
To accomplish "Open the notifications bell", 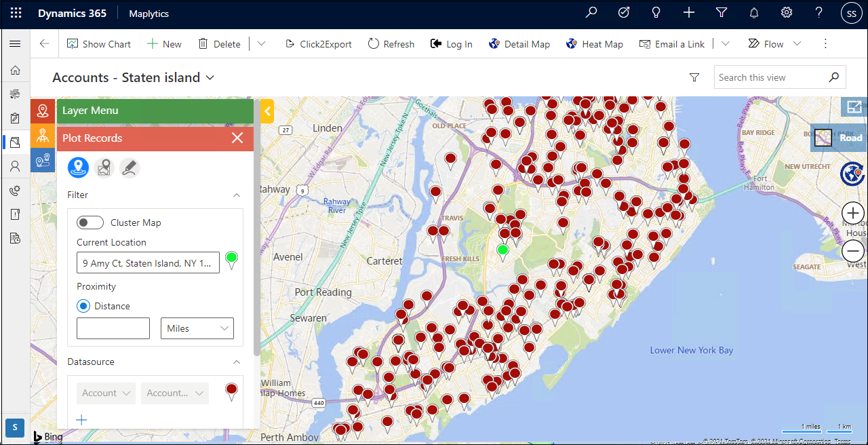I will coord(754,13).
